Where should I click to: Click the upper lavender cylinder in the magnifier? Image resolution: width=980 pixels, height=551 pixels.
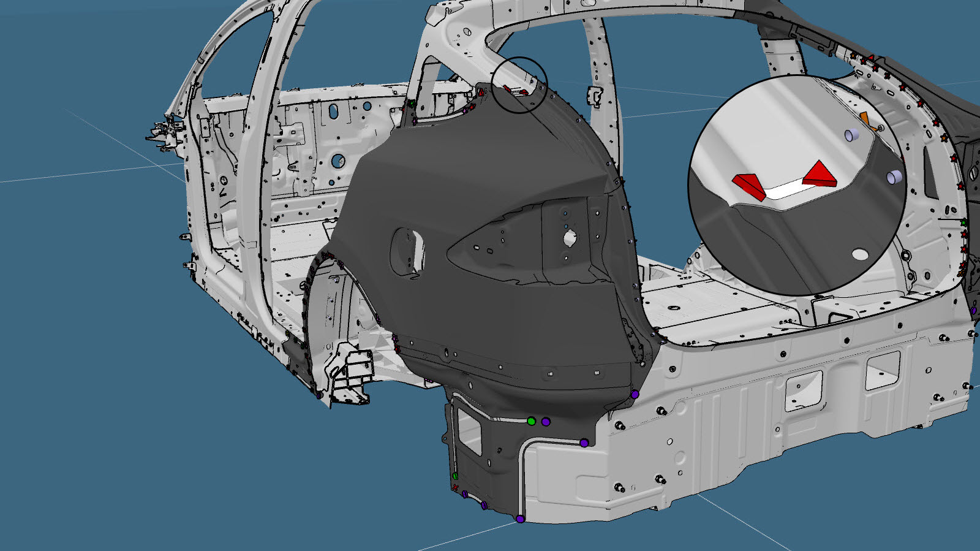click(x=850, y=135)
